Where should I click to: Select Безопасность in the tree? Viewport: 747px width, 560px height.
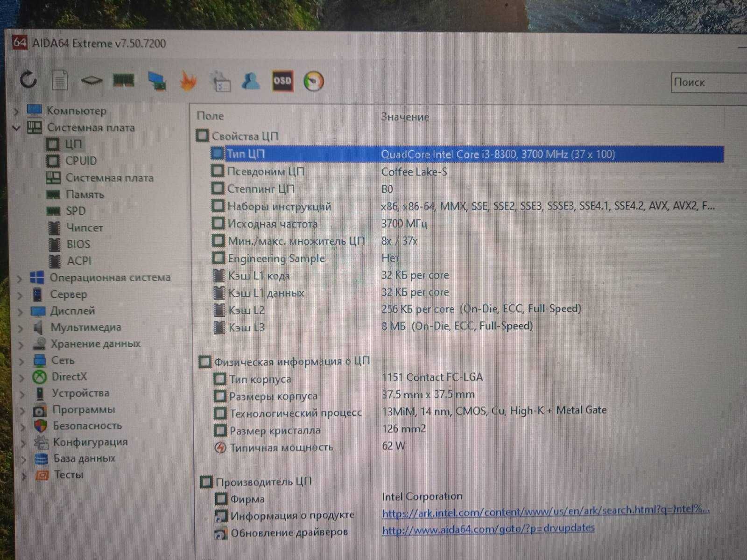click(x=78, y=426)
